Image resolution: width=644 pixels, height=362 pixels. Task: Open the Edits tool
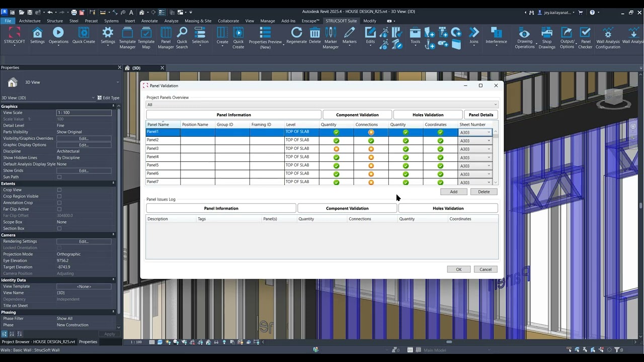(370, 36)
